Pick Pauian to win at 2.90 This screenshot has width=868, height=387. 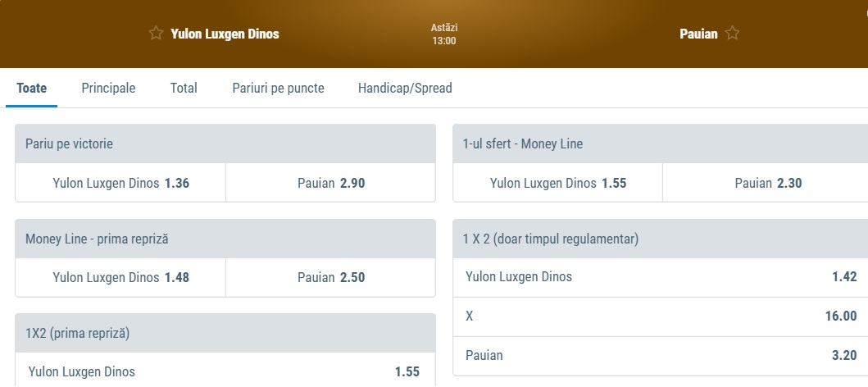[x=330, y=184]
